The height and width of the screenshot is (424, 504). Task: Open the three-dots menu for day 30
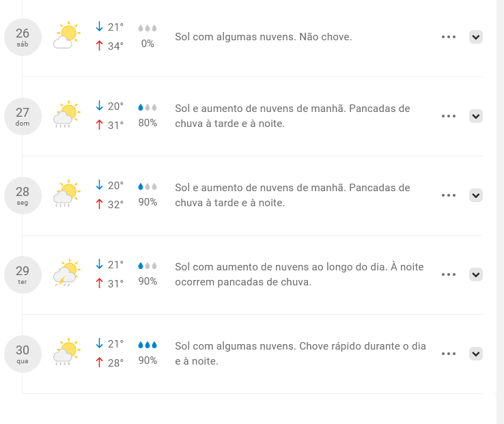[449, 354]
